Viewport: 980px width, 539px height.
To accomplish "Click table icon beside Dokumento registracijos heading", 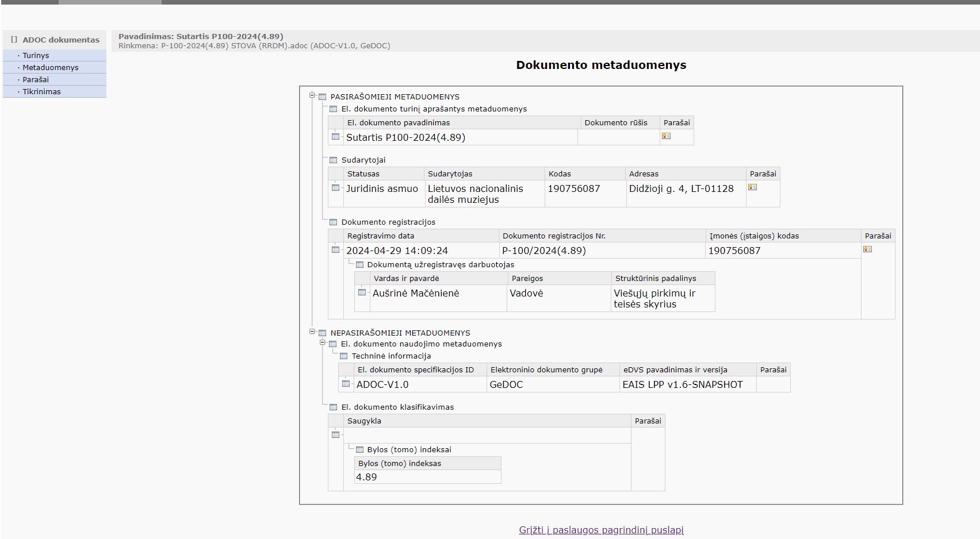I will click(333, 222).
